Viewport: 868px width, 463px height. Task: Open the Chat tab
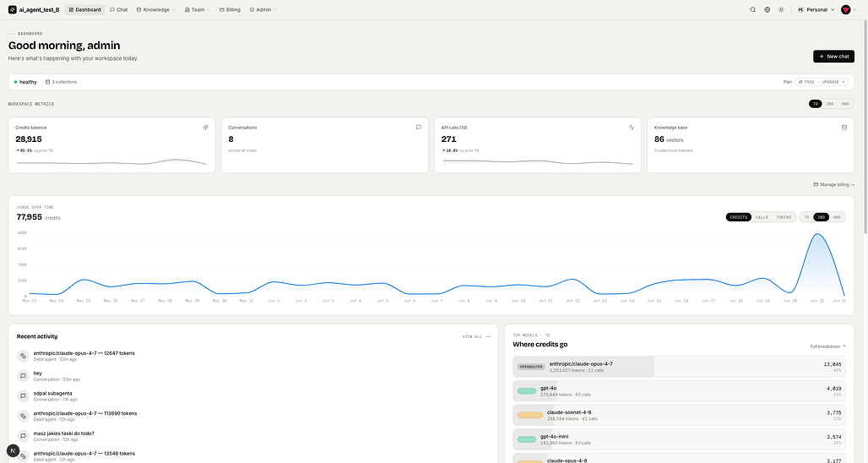tap(118, 9)
